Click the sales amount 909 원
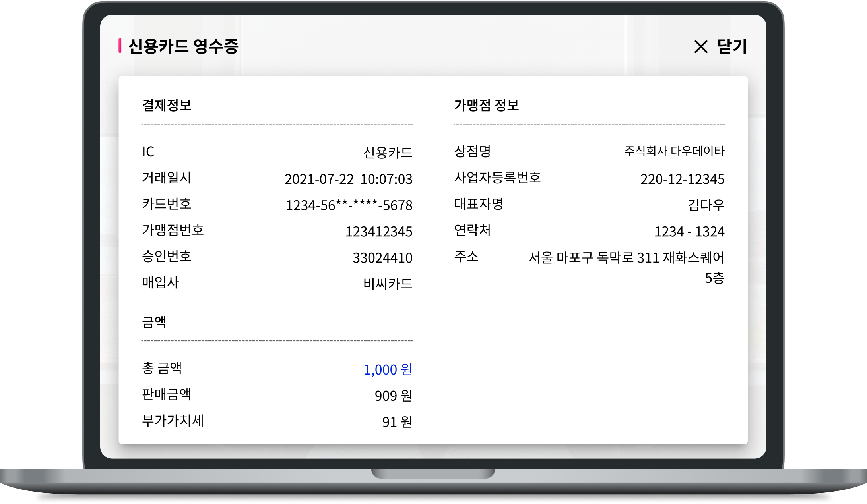Image resolution: width=867 pixels, height=504 pixels. coord(393,396)
